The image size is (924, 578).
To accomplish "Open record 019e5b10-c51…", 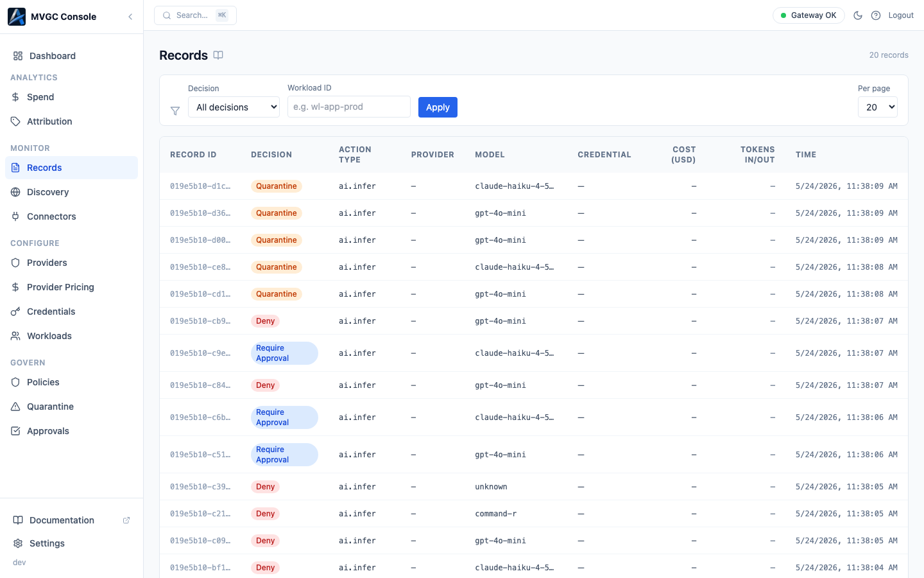I will pyautogui.click(x=200, y=455).
